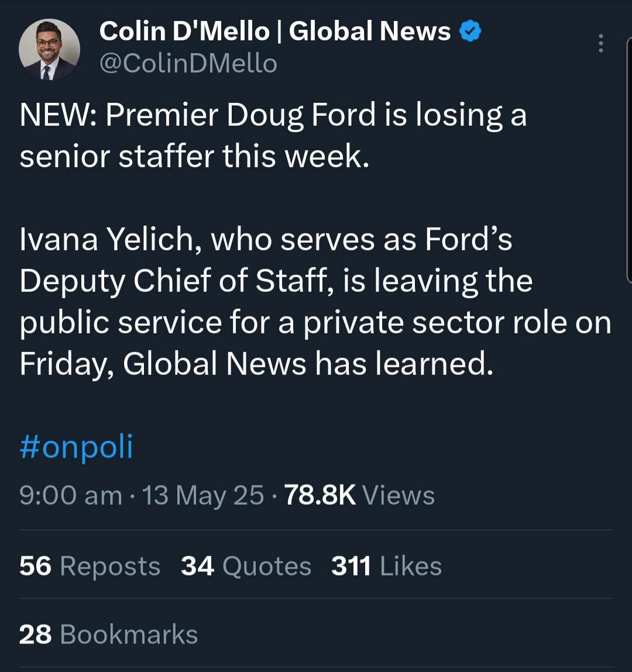
Task: Click the 9:00 am timestamp
Action: [x=70, y=495]
